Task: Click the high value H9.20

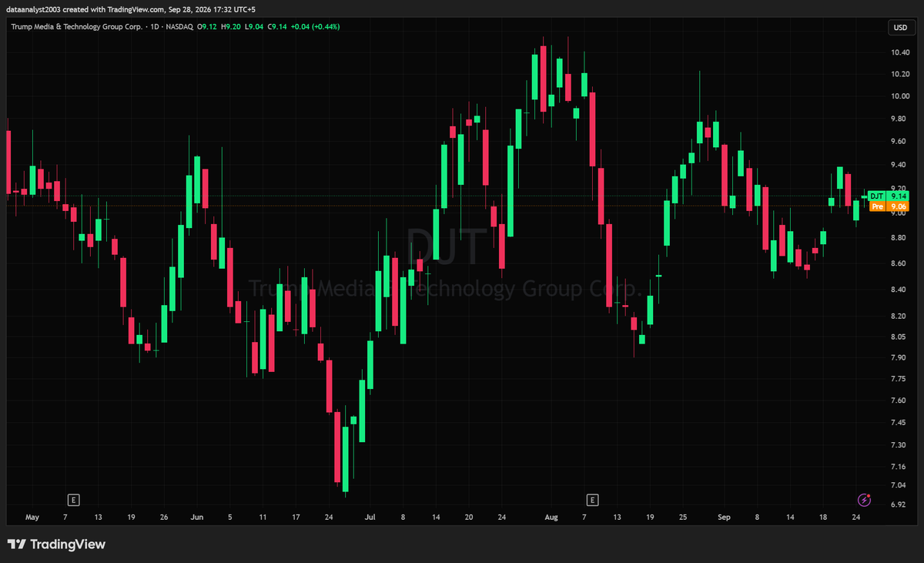Action: click(229, 26)
